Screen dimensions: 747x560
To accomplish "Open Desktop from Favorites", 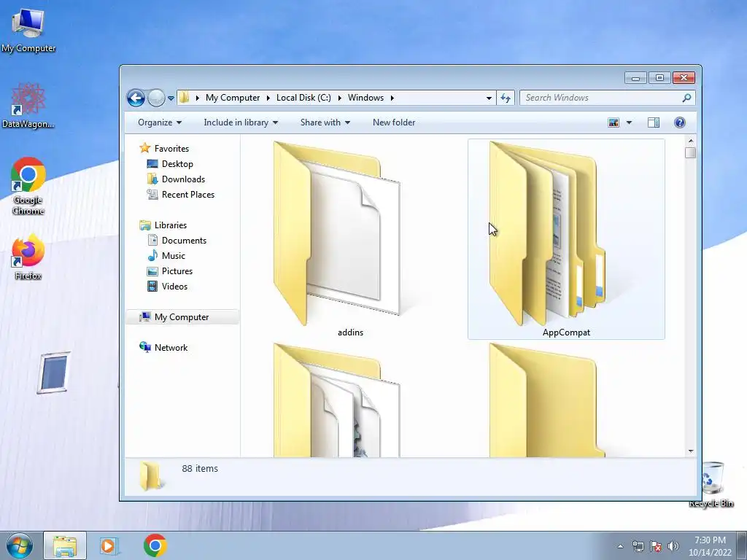I will pos(177,164).
